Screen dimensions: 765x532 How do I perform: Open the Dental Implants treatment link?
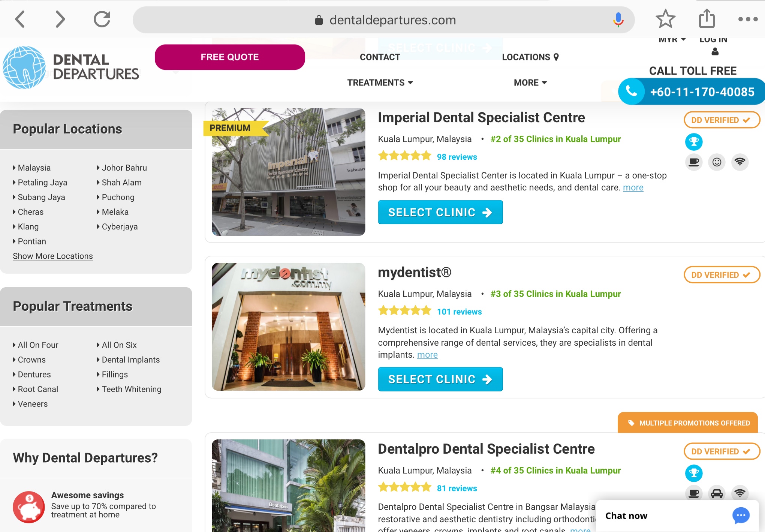pos(130,360)
